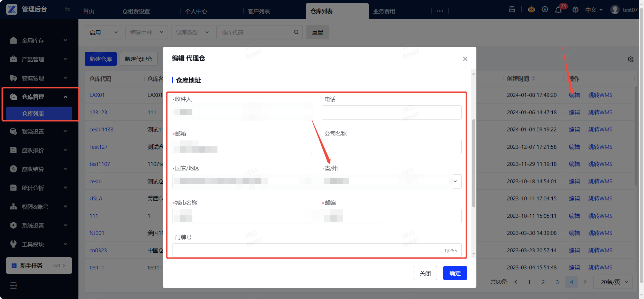Switch to the 首页 tab
This screenshot has width=644, height=299.
[89, 11]
